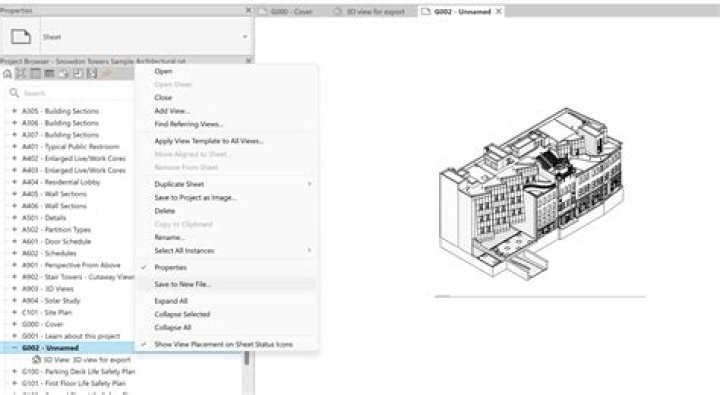Switch to the G000 - Cover tab
This screenshot has width=720, height=395.
(x=292, y=11)
